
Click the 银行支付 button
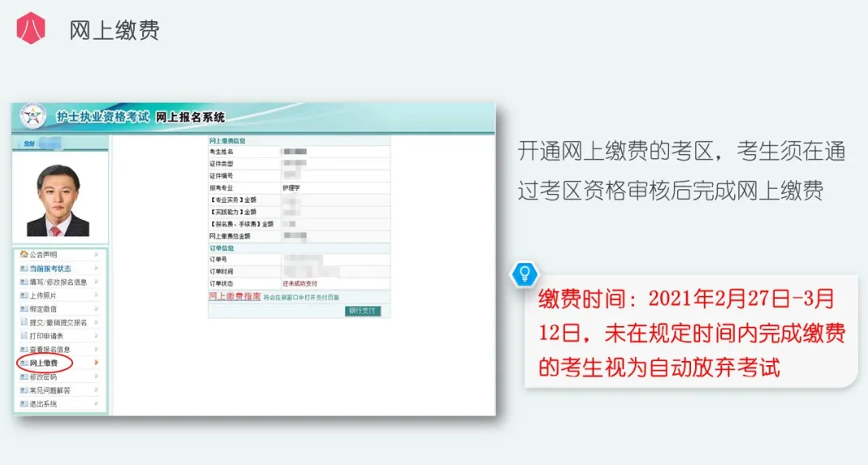(362, 311)
